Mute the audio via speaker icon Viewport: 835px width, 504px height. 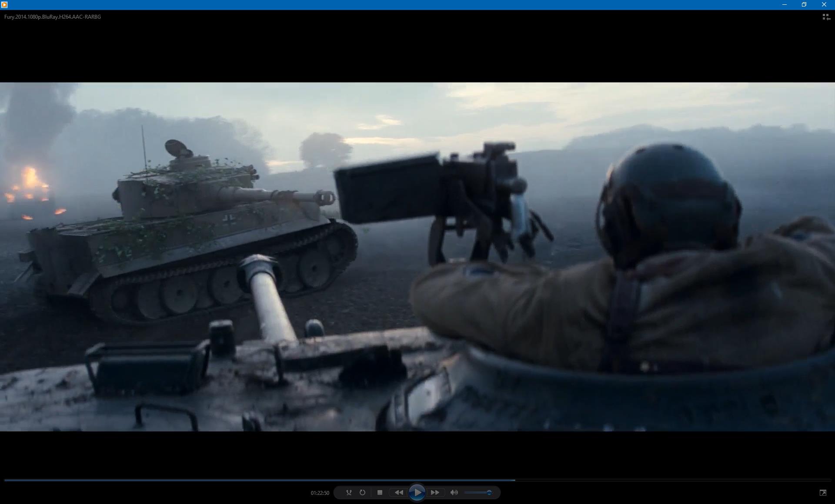coord(454,492)
